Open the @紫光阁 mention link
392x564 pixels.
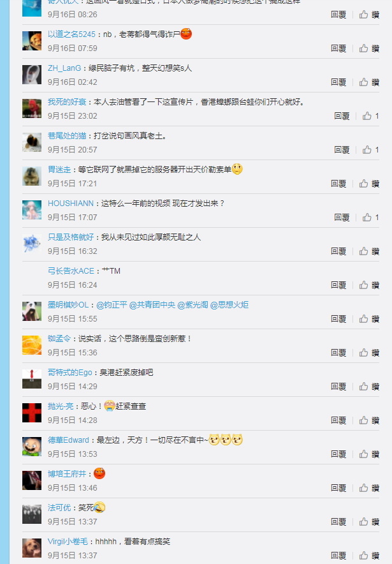tap(192, 305)
